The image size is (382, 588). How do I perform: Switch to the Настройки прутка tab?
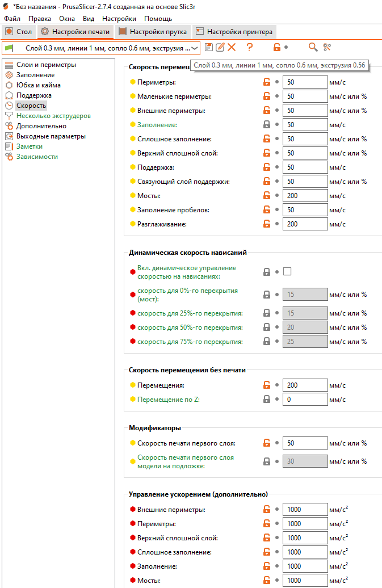coord(153,32)
